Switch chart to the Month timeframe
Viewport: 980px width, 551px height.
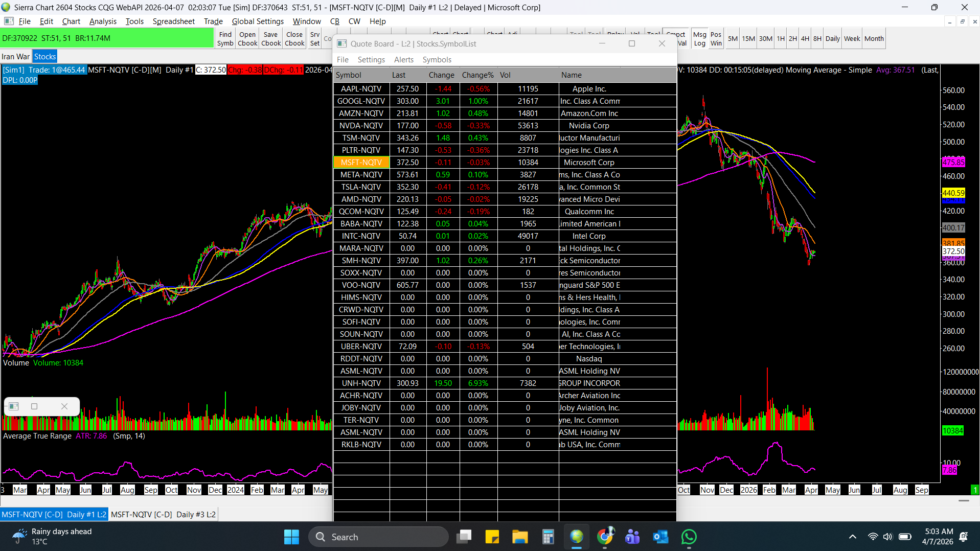874,39
